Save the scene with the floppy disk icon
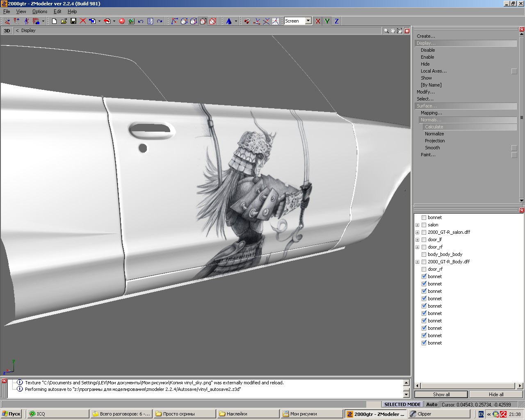Screen dimensions: 525x420 73,21
